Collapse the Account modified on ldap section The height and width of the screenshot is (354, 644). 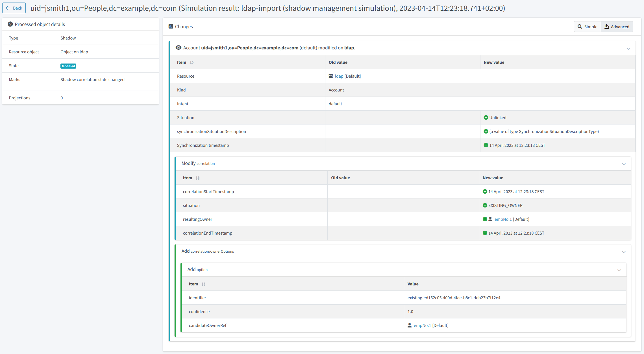[x=628, y=49]
